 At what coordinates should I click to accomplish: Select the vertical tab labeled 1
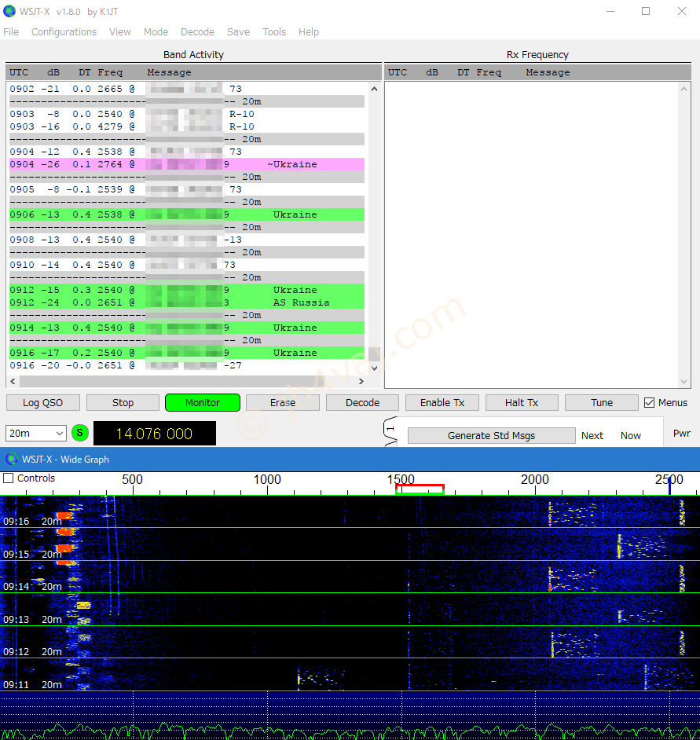pos(390,429)
